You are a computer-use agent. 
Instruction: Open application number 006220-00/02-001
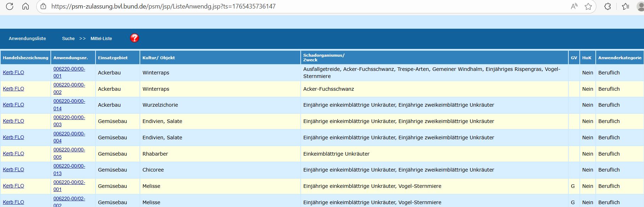(69, 186)
